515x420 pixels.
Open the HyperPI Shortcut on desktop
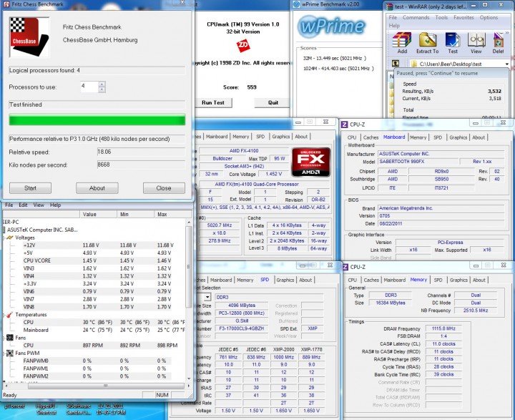46,409
